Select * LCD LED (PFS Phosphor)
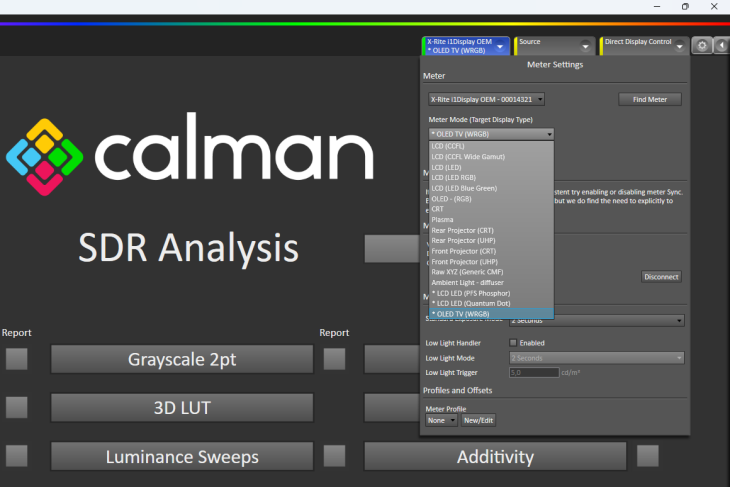Viewport: 730px width, 487px height. (491, 293)
